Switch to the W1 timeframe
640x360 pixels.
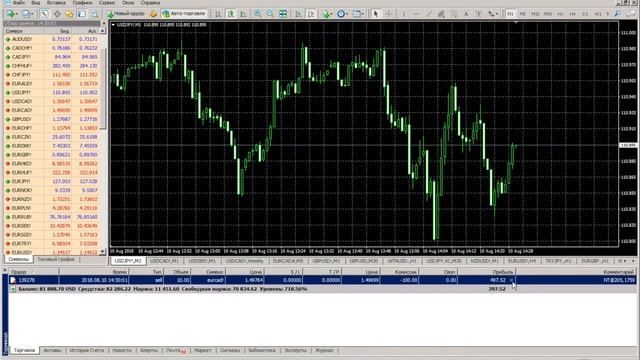pos(598,14)
